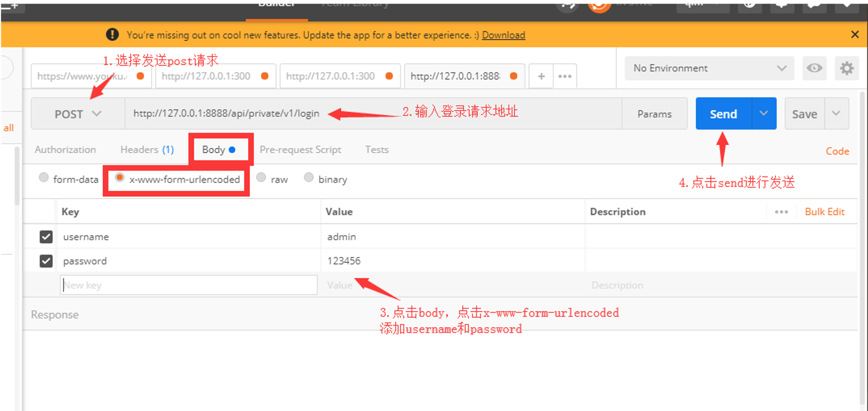This screenshot has height=411, width=868.
Task: Click the Description column header
Action: coord(618,212)
